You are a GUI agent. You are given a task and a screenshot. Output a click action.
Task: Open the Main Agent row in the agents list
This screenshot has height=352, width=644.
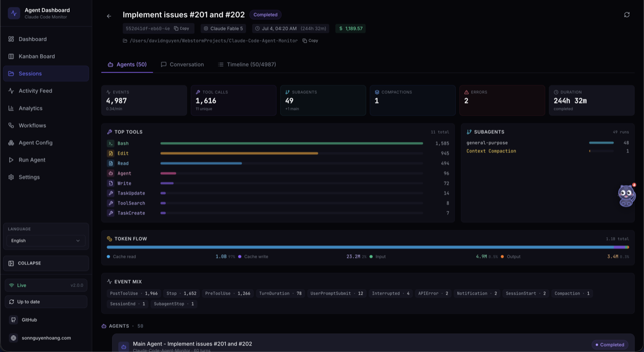point(373,344)
